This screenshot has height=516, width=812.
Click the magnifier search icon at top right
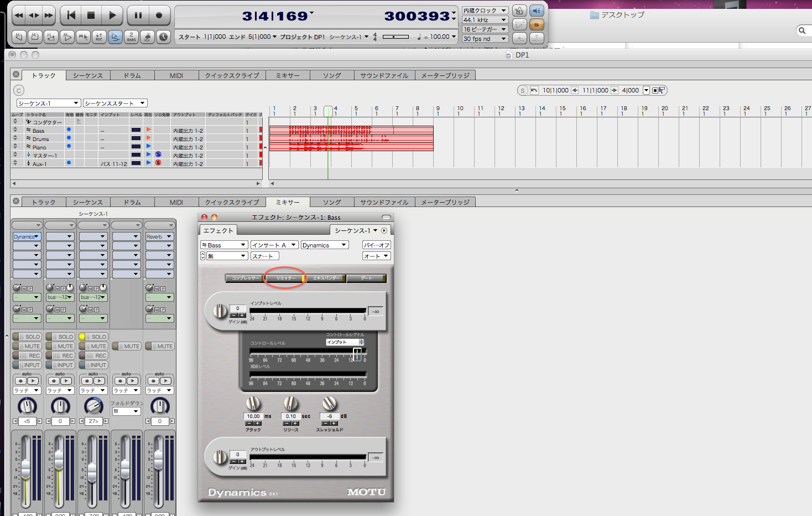802,30
